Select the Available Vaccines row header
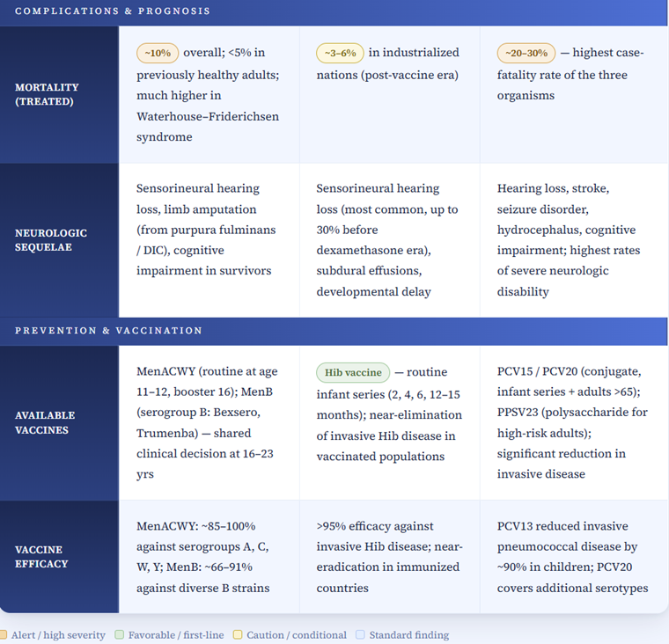 (45, 422)
